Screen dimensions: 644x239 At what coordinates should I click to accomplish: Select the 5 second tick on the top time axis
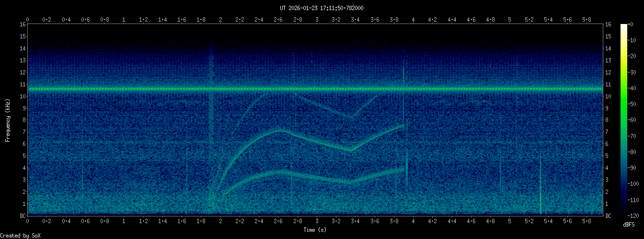point(510,19)
